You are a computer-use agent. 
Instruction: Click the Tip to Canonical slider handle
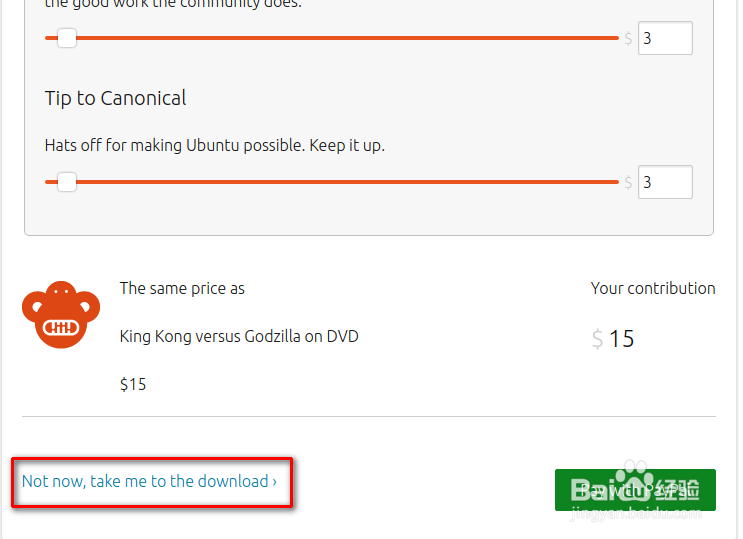tap(67, 182)
